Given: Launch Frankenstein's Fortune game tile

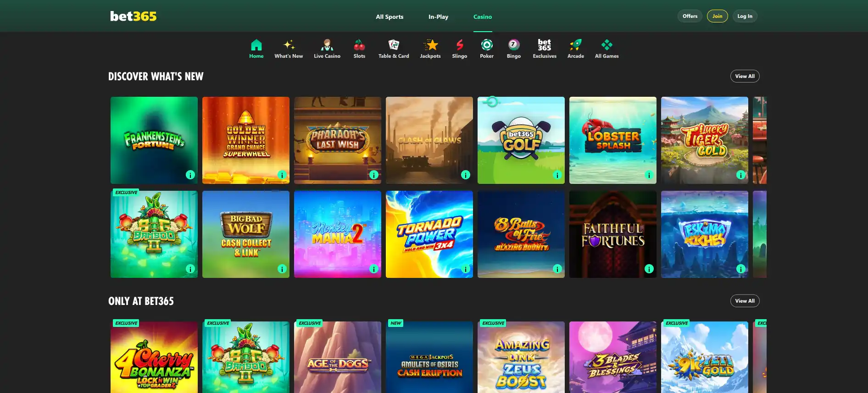Looking at the screenshot, I should tap(154, 140).
